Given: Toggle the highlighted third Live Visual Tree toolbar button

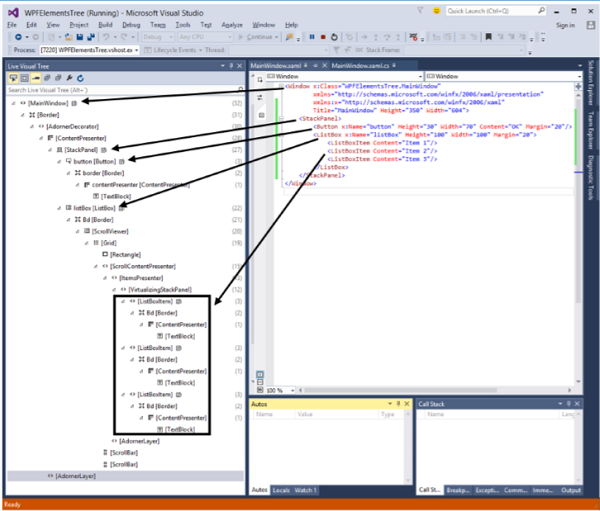Looking at the screenshot, I should click(x=35, y=78).
